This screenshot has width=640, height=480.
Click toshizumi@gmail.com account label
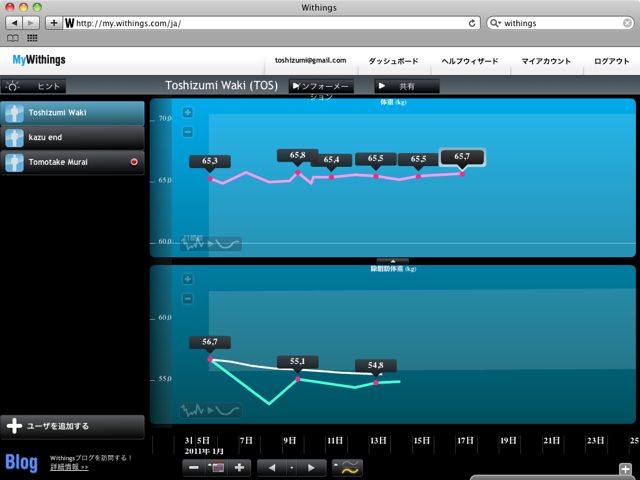tap(310, 60)
